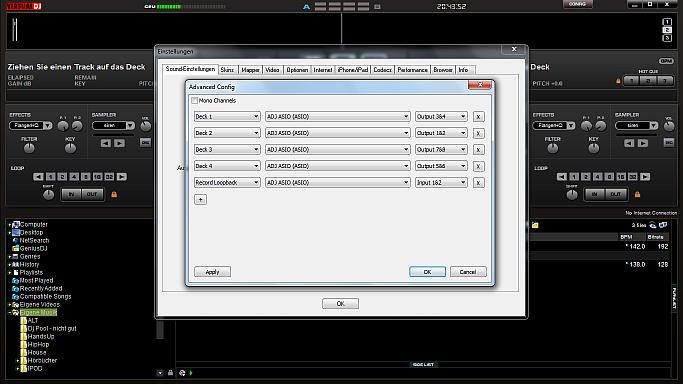Click the right deck loop OUT button
Screen dimensions: 683x384
coord(615,194)
